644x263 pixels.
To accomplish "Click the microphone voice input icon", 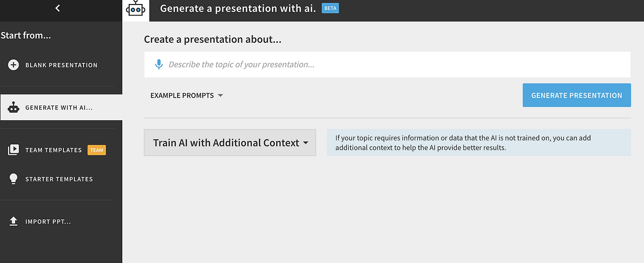I will (x=158, y=64).
